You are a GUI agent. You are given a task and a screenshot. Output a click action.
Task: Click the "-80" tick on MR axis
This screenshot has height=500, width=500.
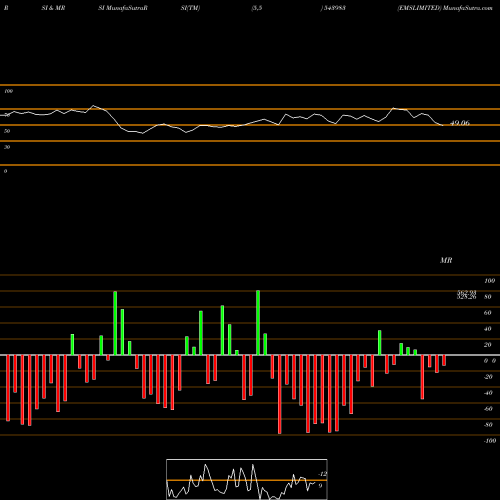pos(488,425)
